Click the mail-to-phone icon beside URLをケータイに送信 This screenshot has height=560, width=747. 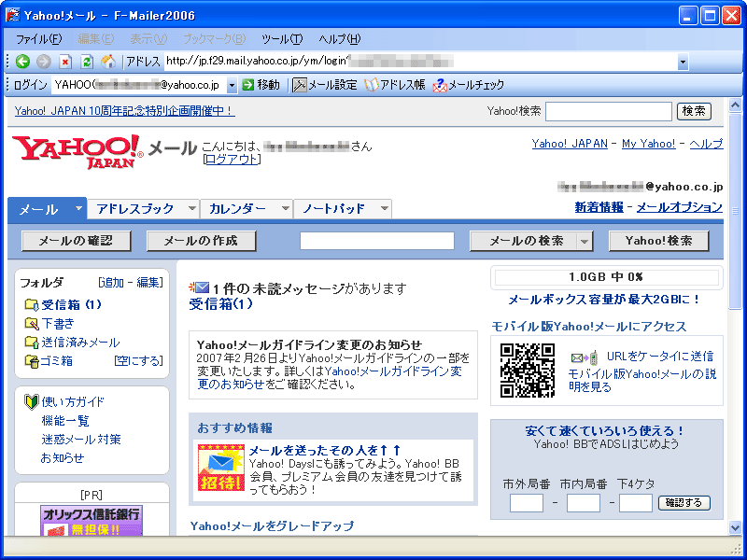click(585, 357)
